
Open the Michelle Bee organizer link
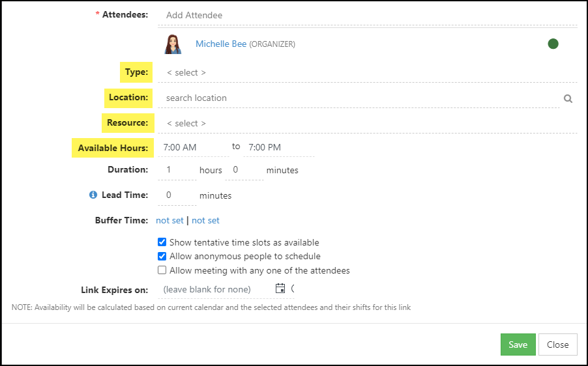(x=221, y=44)
